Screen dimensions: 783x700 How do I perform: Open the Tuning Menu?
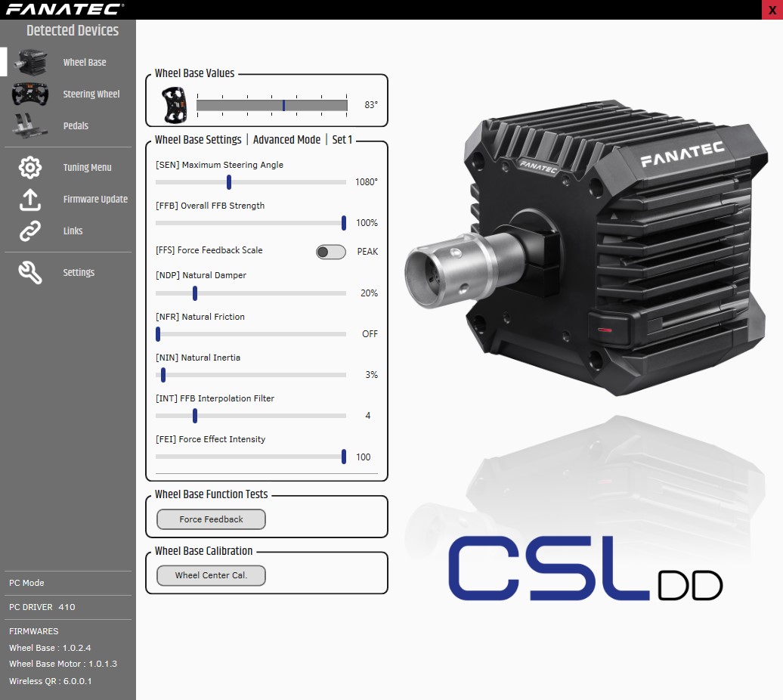pos(87,167)
